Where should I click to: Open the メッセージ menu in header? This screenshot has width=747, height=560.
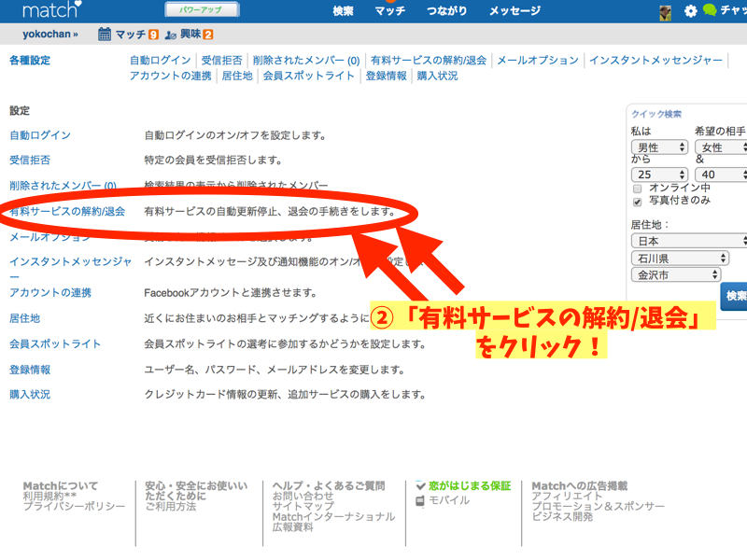[x=515, y=10]
